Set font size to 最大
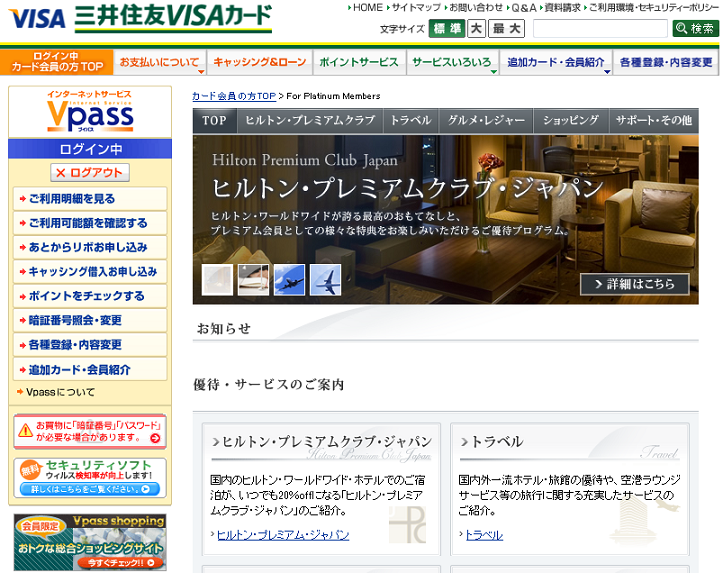 point(506,29)
